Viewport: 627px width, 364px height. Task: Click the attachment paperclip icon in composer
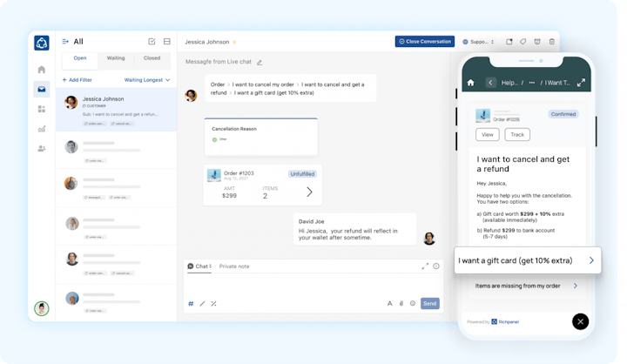(401, 303)
